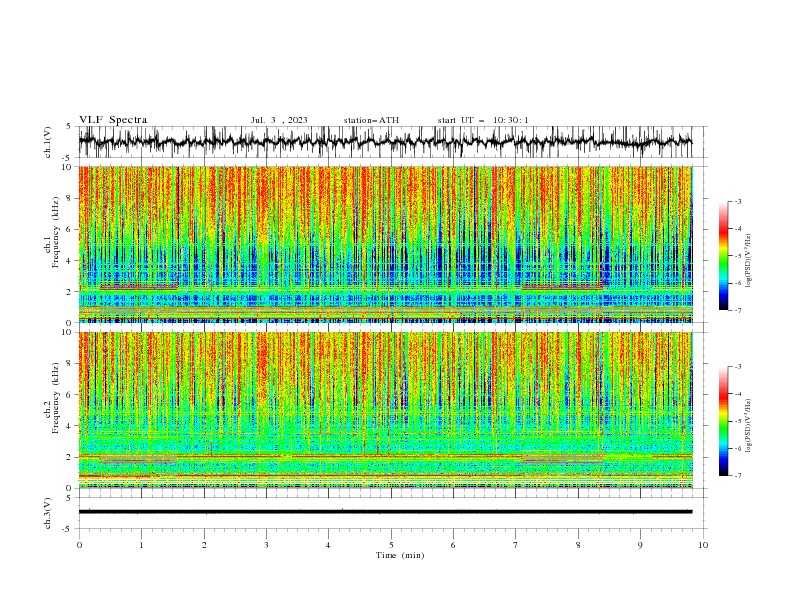Click the "-3" value on upper color bar
The image size is (792, 612).
pos(738,202)
